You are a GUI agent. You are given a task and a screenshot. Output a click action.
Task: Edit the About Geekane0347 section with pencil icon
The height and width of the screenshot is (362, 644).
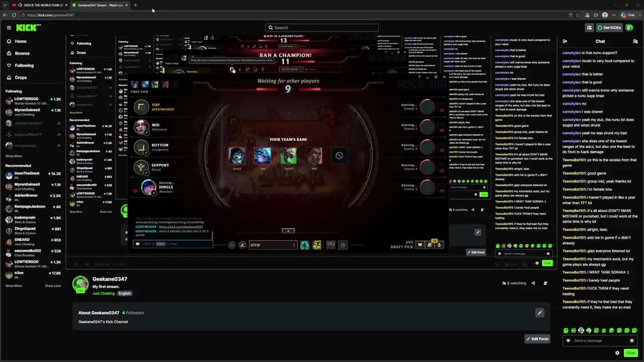coord(540,313)
